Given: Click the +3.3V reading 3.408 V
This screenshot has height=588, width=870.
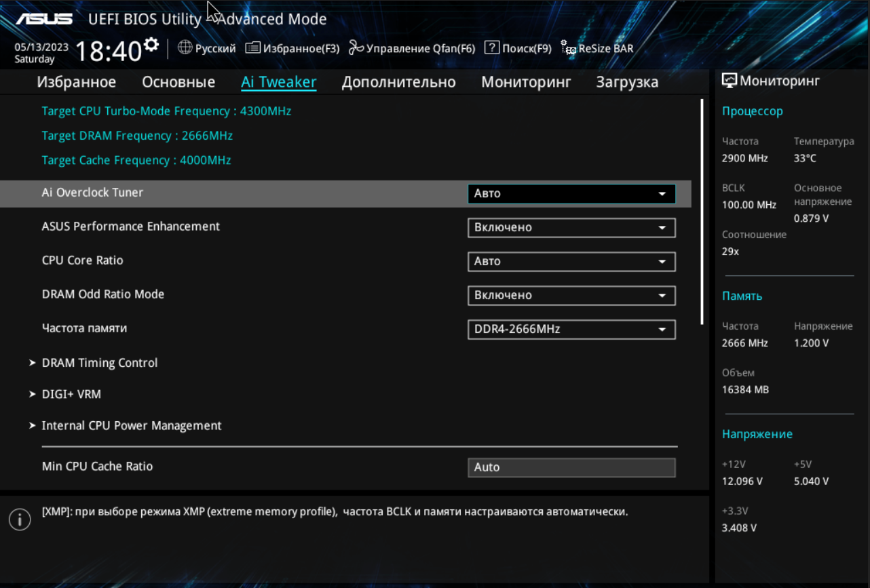Looking at the screenshot, I should (x=740, y=528).
